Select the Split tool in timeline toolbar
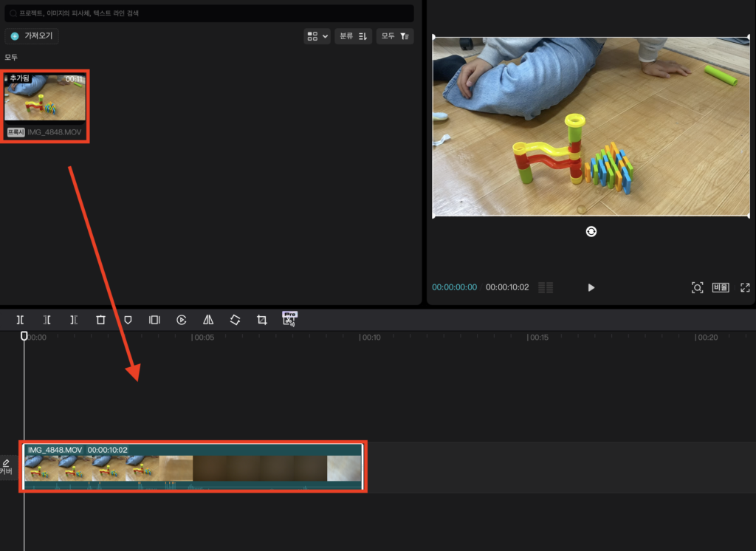 point(21,320)
